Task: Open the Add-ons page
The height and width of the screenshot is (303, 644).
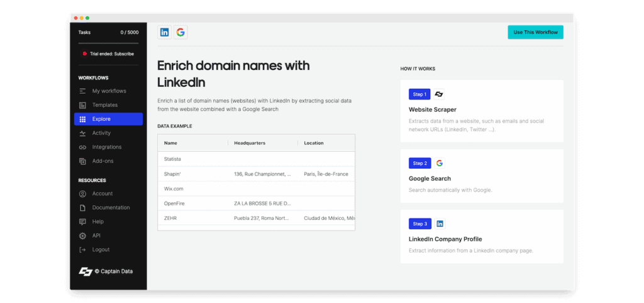Action: pyautogui.click(x=108, y=161)
